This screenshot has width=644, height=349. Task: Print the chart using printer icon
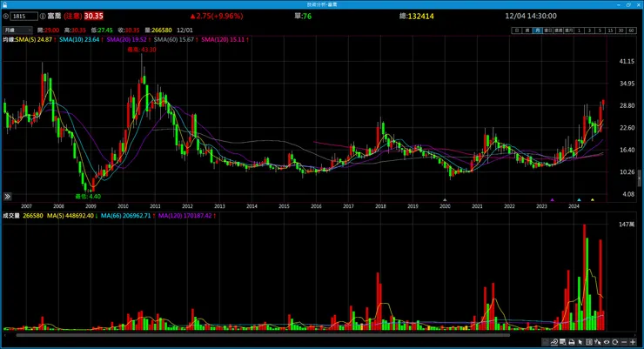pyautogui.click(x=571, y=342)
